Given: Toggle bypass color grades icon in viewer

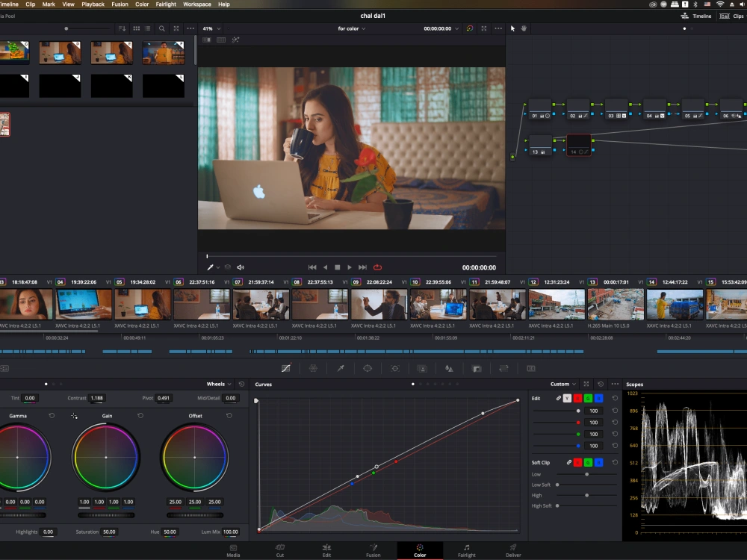Looking at the screenshot, I should tap(470, 28).
